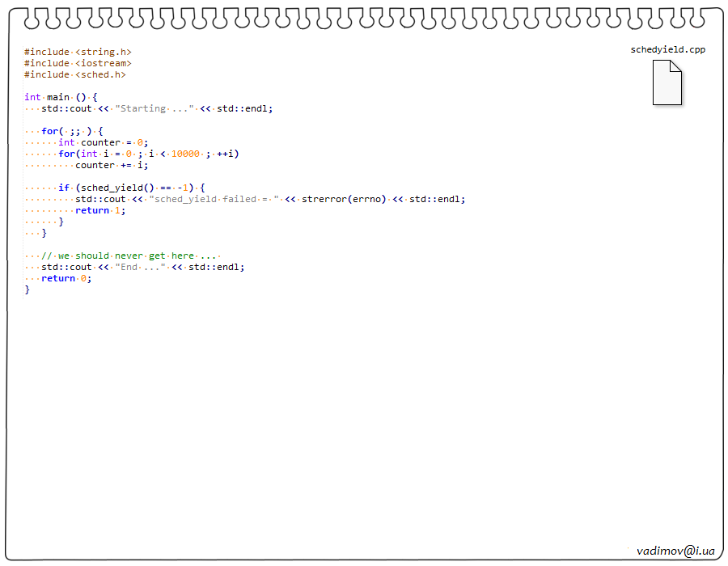This screenshot has height=566, width=728.
Task: Click the schedyield.cpp filename label
Action: [667, 49]
